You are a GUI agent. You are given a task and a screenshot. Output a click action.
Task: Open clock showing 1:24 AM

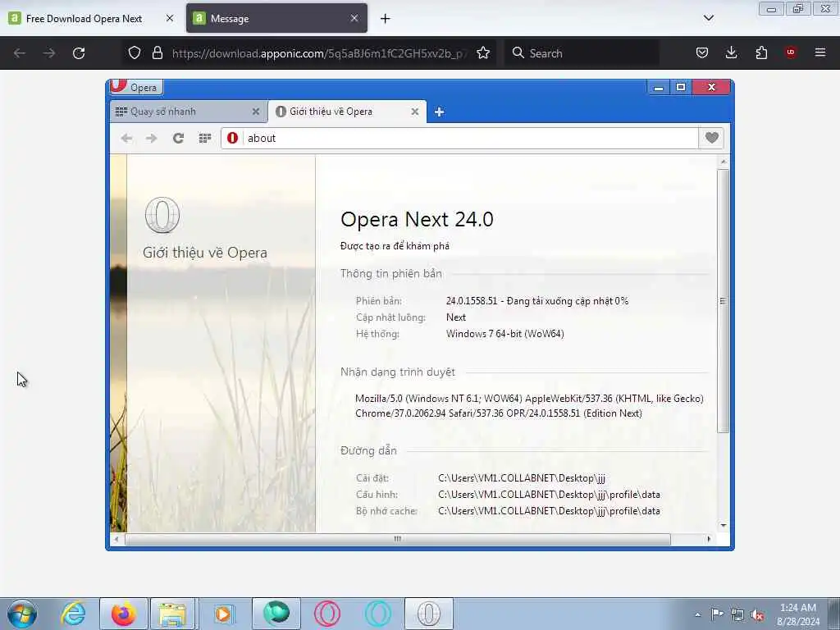click(x=798, y=614)
